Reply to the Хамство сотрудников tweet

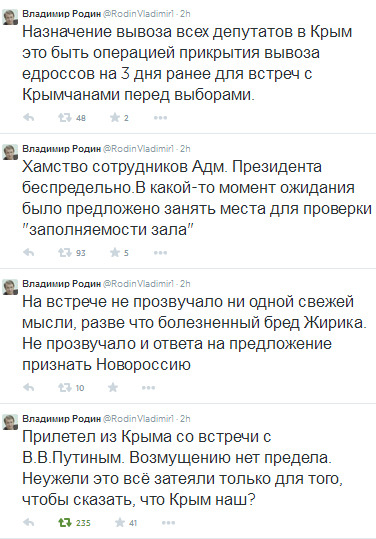[29, 253]
